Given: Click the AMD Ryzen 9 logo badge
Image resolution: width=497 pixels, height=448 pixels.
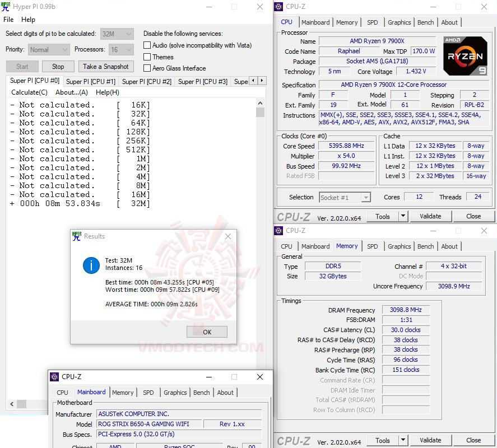Looking at the screenshot, I should 465,55.
